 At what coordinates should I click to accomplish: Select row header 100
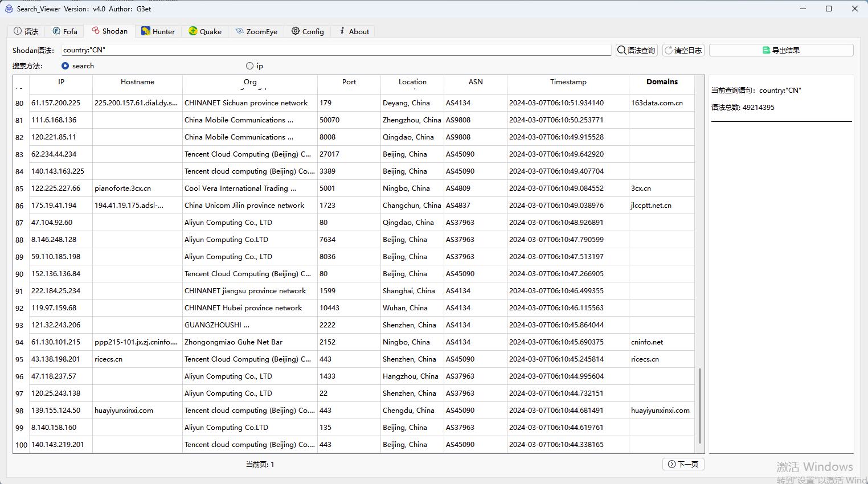(x=21, y=445)
